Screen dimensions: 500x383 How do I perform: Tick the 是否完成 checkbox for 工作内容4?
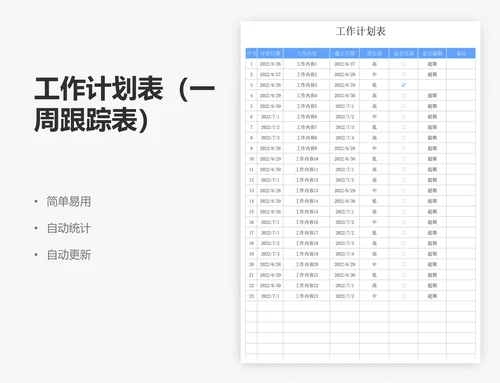pyautogui.click(x=403, y=95)
